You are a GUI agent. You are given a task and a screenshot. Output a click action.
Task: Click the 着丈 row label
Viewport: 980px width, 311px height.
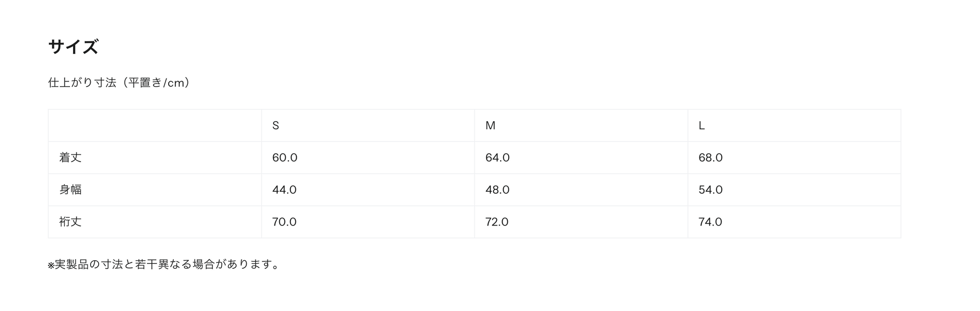[71, 158]
